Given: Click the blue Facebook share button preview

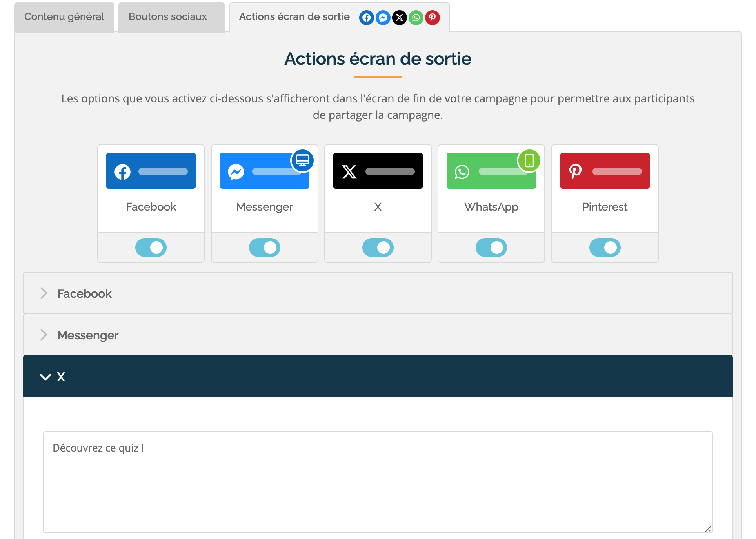Looking at the screenshot, I should [151, 171].
